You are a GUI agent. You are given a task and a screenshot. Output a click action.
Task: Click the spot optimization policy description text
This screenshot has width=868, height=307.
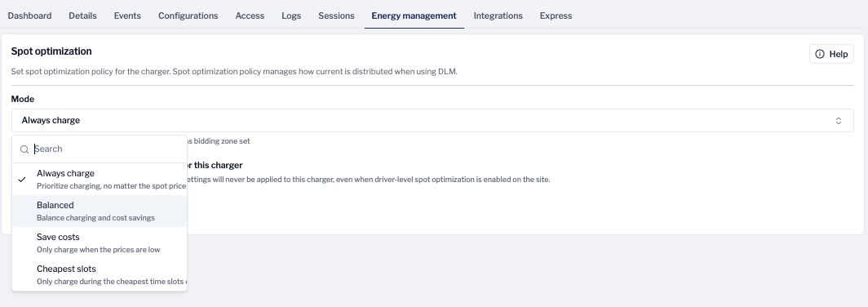pyautogui.click(x=234, y=72)
